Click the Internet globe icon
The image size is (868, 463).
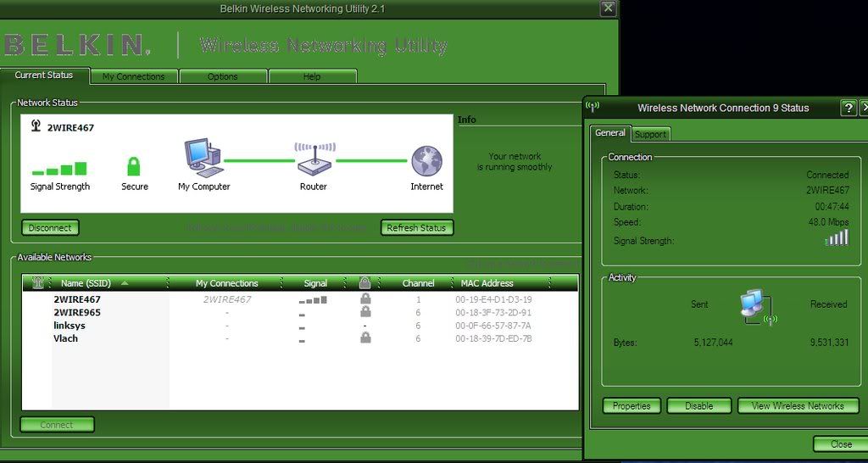[x=426, y=160]
